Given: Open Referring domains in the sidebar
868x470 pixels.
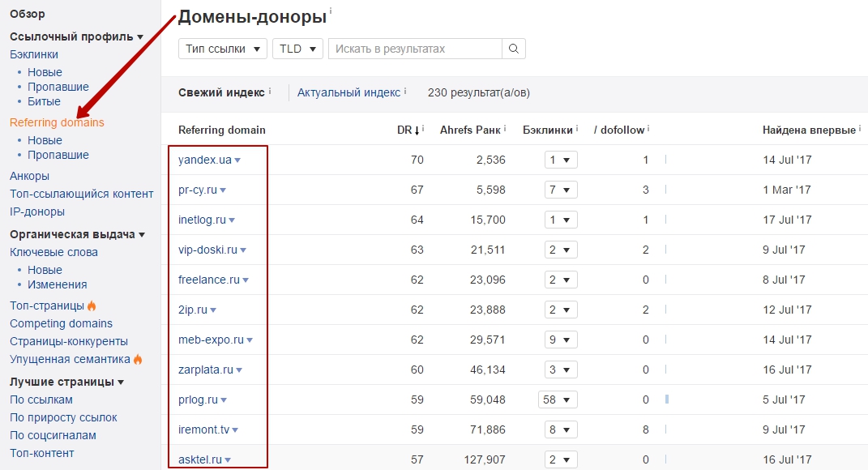Looking at the screenshot, I should click(57, 122).
